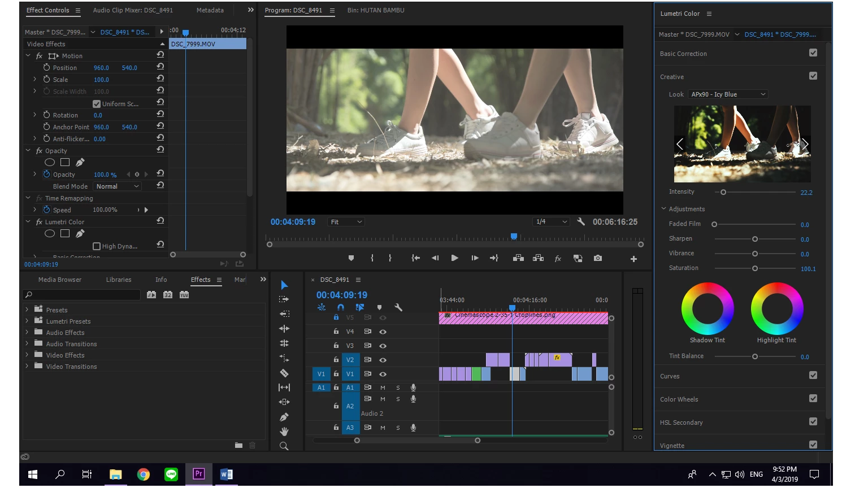Create a new custom bin in Effects
868x488 pixels.
(239, 446)
